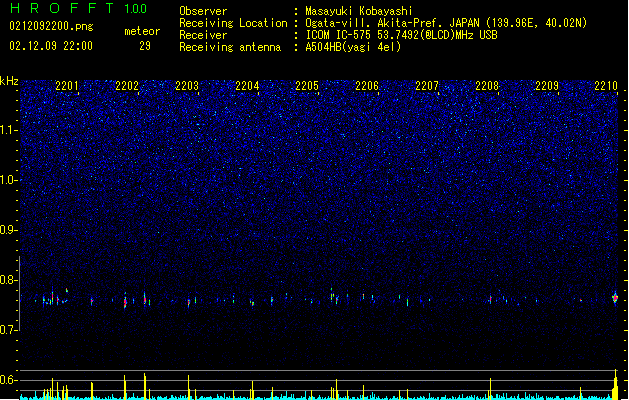Viewport: 629px width, 400px height.
Task: Click the 0.7 frequency axis label
Action: pyautogui.click(x=8, y=330)
